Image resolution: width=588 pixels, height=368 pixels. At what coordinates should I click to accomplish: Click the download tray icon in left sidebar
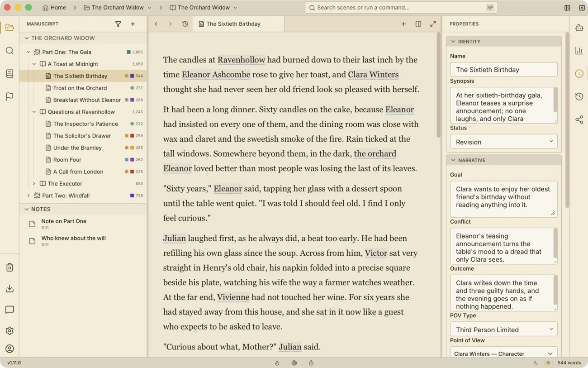click(x=9, y=289)
